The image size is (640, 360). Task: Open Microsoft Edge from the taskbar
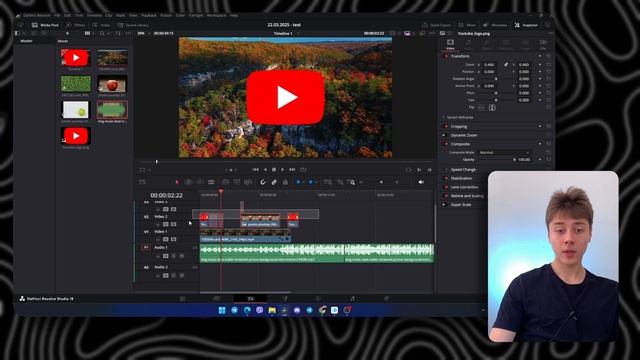(247, 310)
